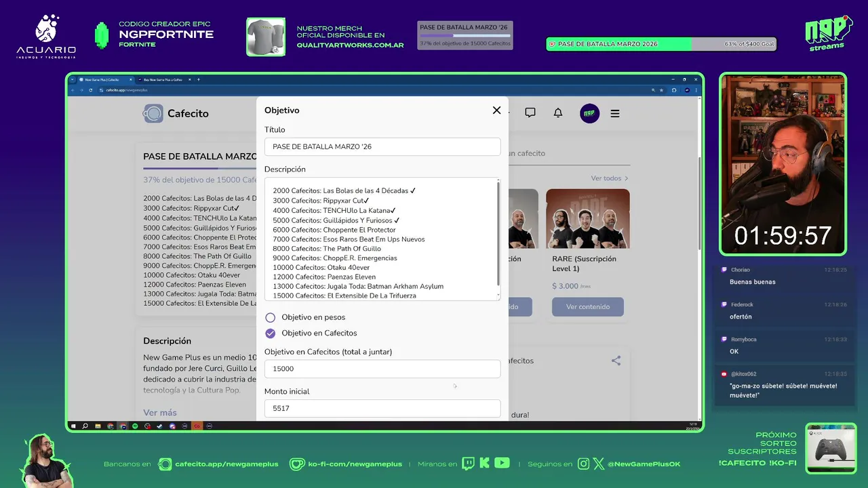This screenshot has height=488, width=868.
Task: Click the description text area scrollbar
Action: [x=498, y=234]
